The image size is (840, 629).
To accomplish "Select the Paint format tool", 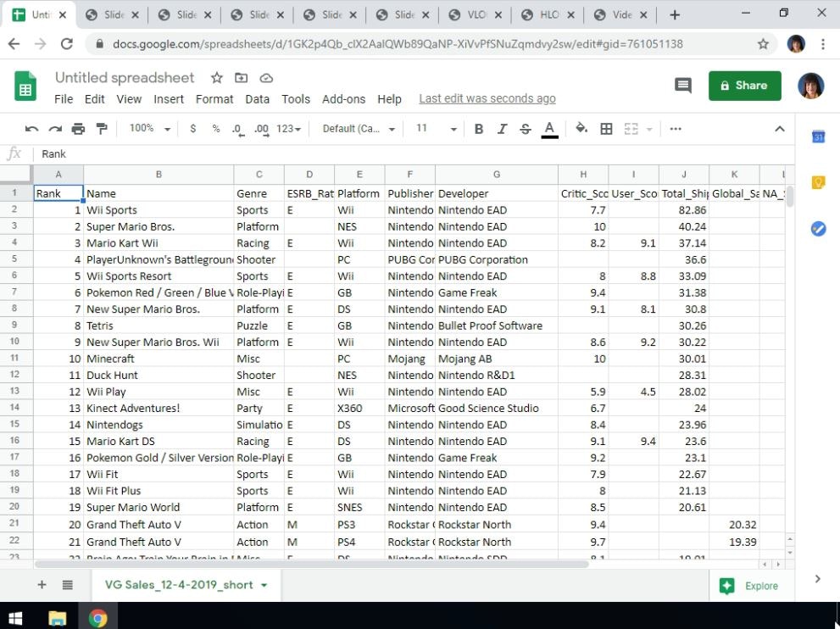I will point(102,129).
